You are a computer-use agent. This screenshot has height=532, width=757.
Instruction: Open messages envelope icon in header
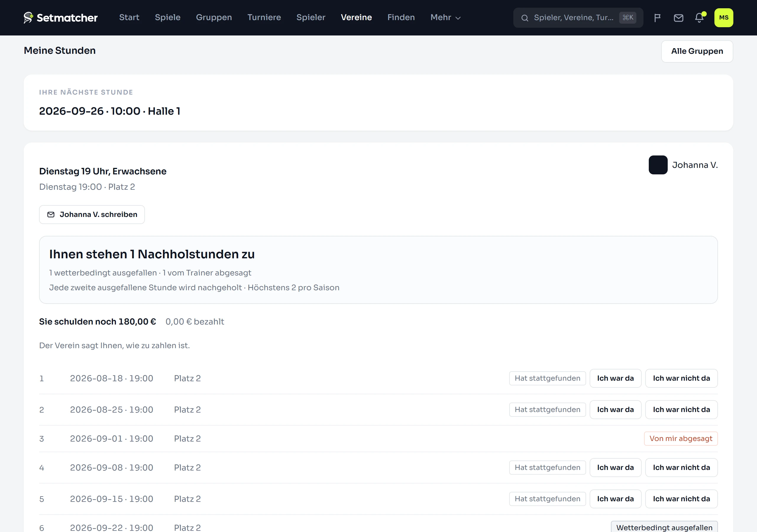pyautogui.click(x=678, y=18)
